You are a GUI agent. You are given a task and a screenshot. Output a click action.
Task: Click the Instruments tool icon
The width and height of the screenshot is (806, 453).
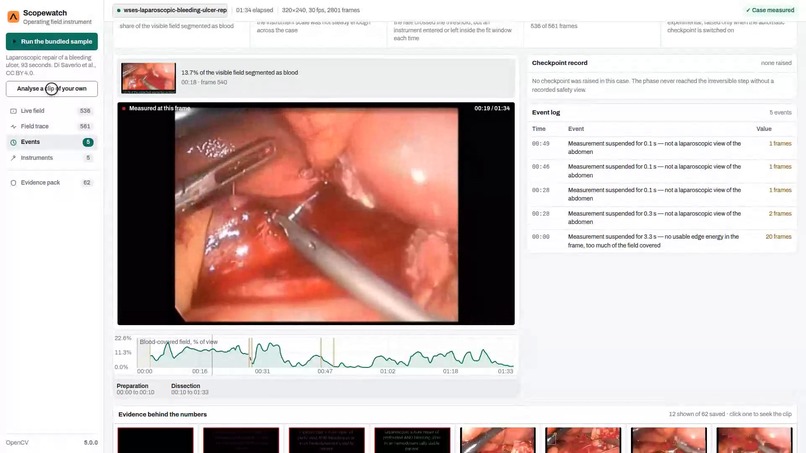(x=13, y=158)
